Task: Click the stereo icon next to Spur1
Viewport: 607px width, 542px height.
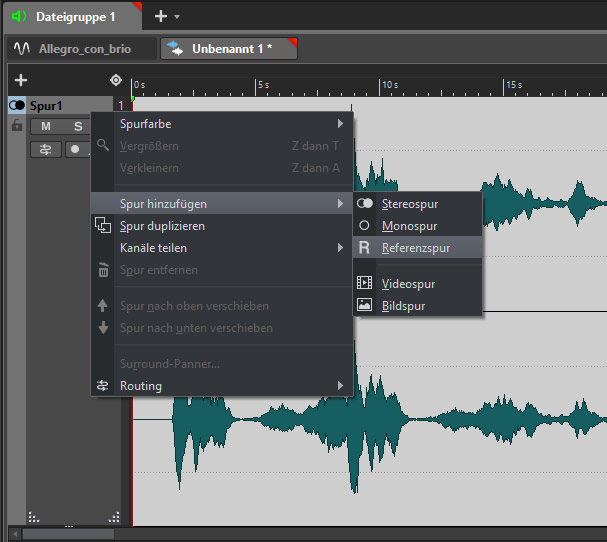Action: (17, 105)
